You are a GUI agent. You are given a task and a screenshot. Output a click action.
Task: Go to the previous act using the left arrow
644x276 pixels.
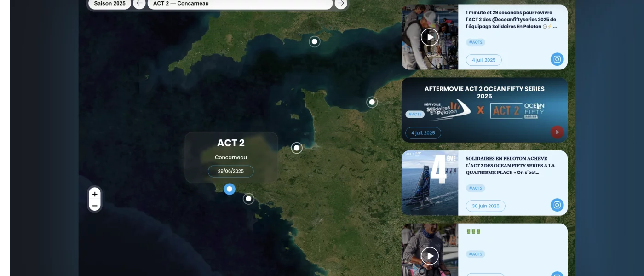click(x=139, y=3)
